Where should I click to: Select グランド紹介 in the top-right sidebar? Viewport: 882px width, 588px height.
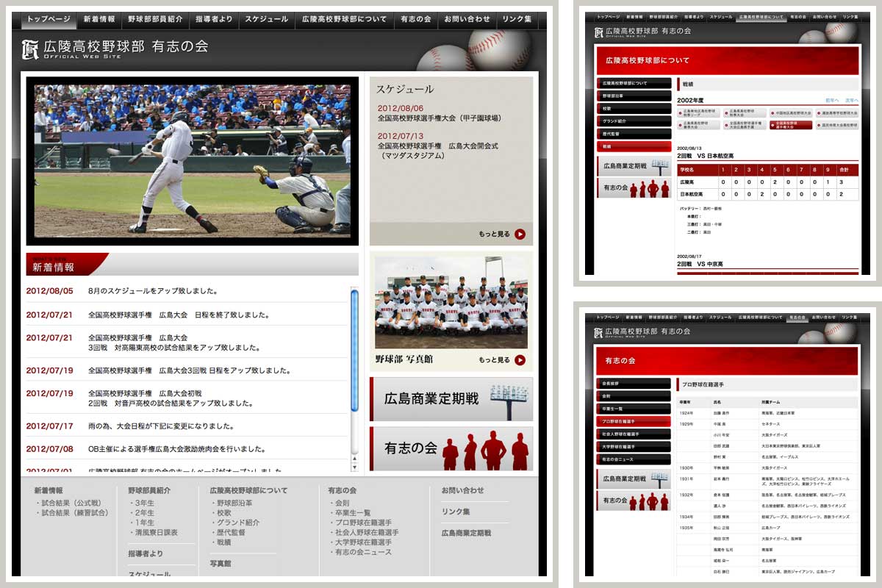(634, 121)
